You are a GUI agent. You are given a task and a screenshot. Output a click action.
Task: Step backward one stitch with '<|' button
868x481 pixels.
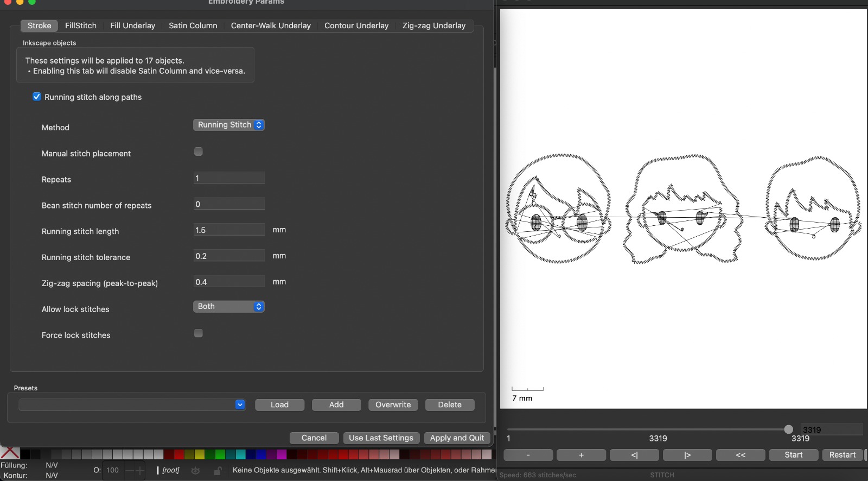[x=634, y=455]
